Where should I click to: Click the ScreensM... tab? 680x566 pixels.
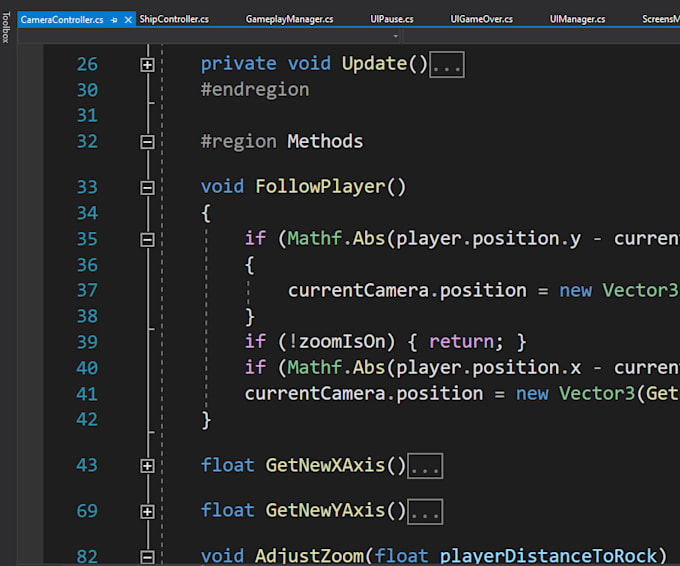pyautogui.click(x=660, y=19)
